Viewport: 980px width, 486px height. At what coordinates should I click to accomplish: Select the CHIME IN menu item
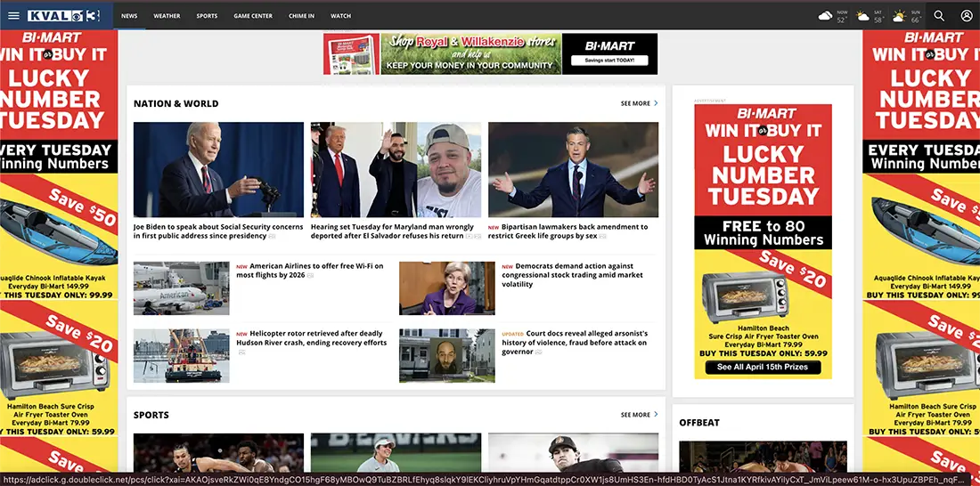coord(302,16)
